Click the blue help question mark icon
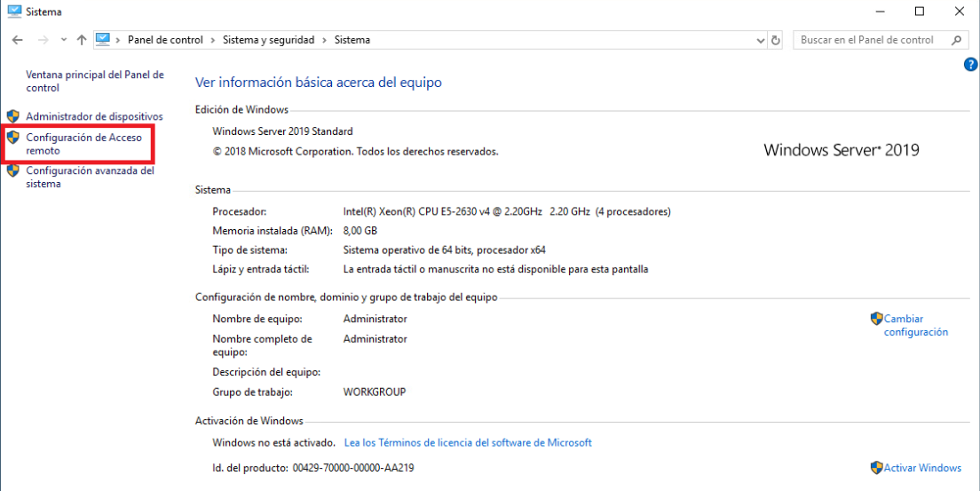This screenshot has height=491, width=980. click(x=970, y=65)
